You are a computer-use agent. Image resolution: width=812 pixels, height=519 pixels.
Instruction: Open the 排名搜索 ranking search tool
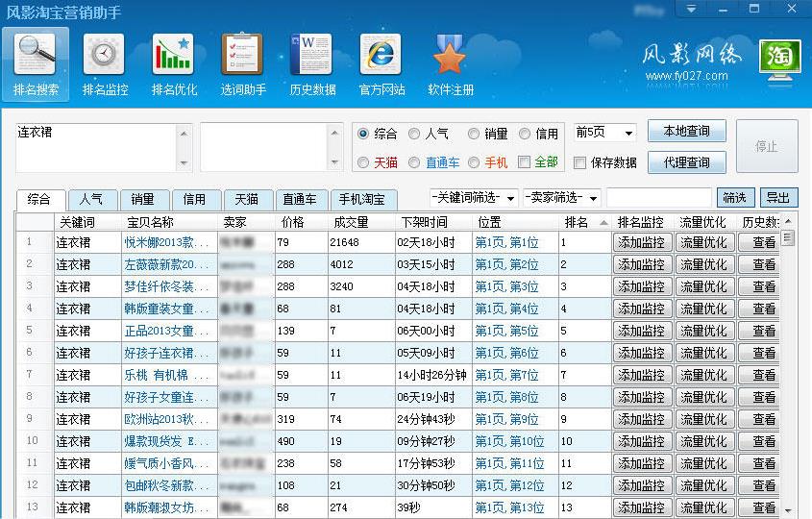[x=36, y=63]
